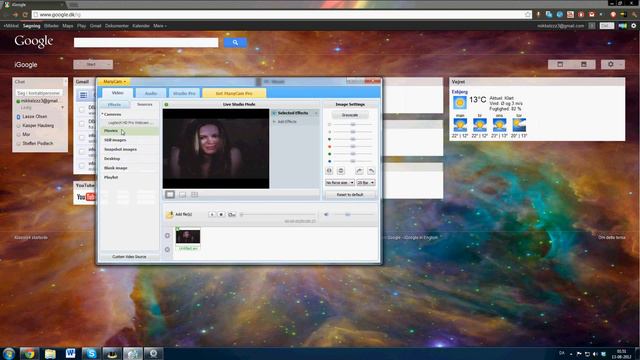Open the force size dropdown
The image size is (640, 360).
coord(340,183)
